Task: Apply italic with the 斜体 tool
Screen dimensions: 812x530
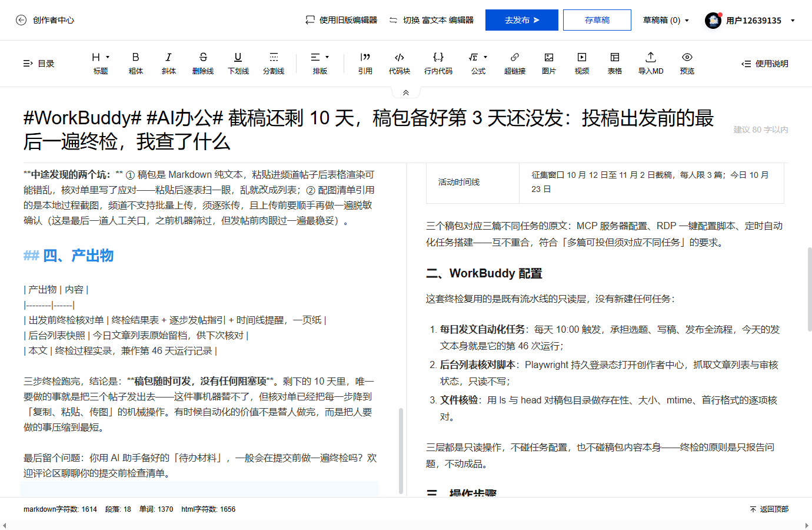Action: [169, 64]
